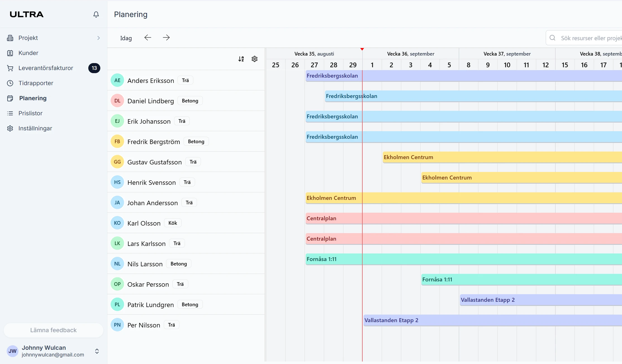Image resolution: width=622 pixels, height=364 pixels.
Task: Click the sort resources icon
Action: [x=241, y=59]
